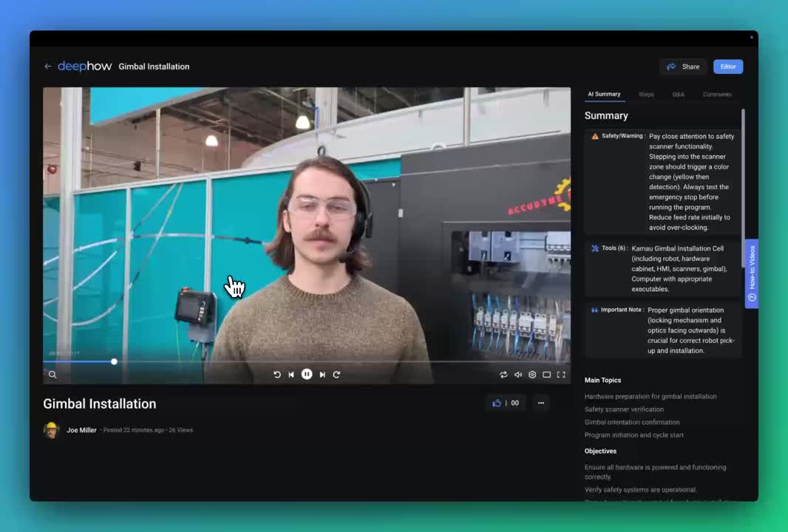This screenshot has height=532, width=788.
Task: Forward using the clockwise arrow icon
Action: tap(336, 375)
